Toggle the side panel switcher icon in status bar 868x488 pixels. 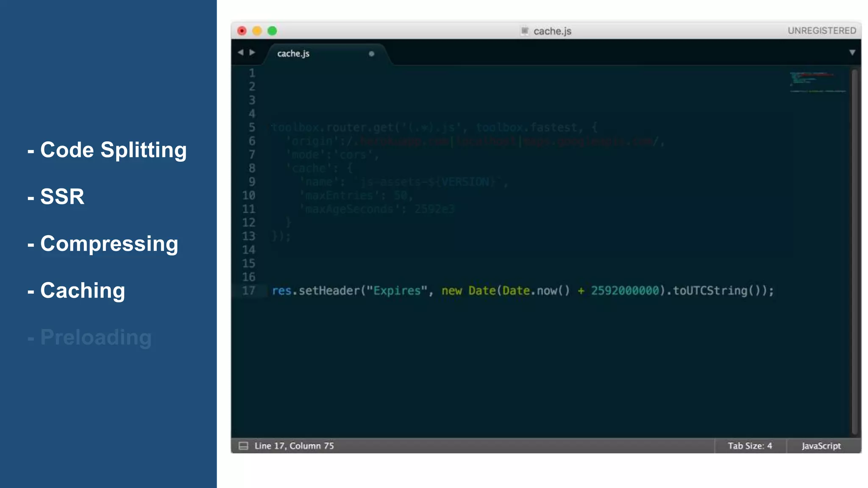click(x=243, y=446)
